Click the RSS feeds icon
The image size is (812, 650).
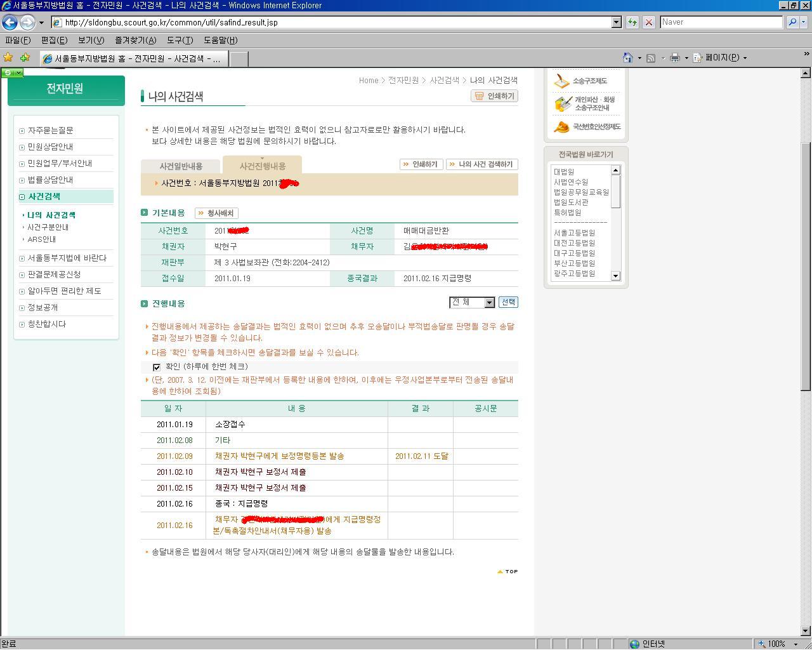click(651, 58)
